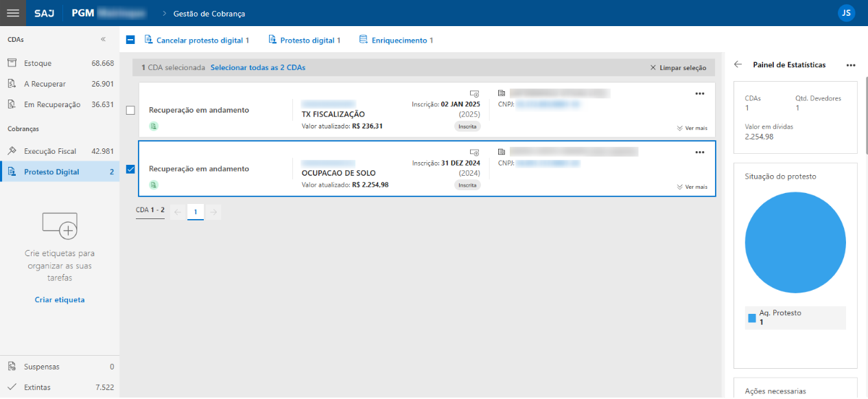Click Limpar seleção to clear selection

click(x=678, y=68)
